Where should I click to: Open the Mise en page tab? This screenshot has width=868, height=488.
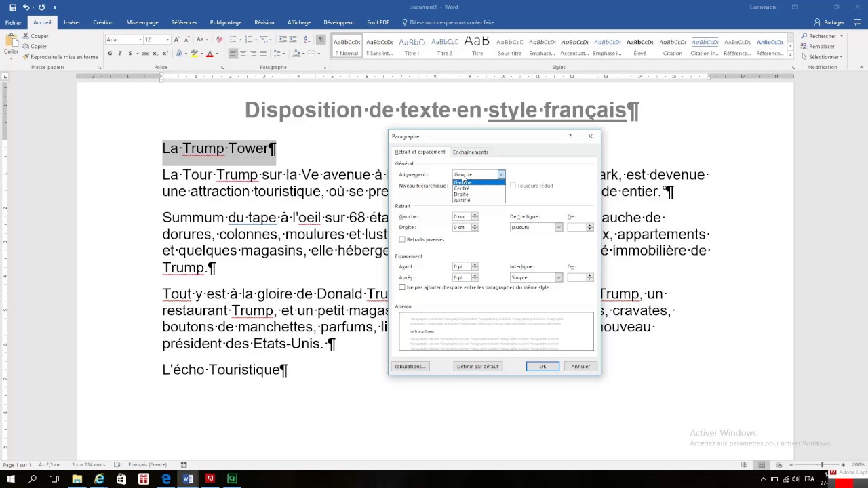point(142,22)
